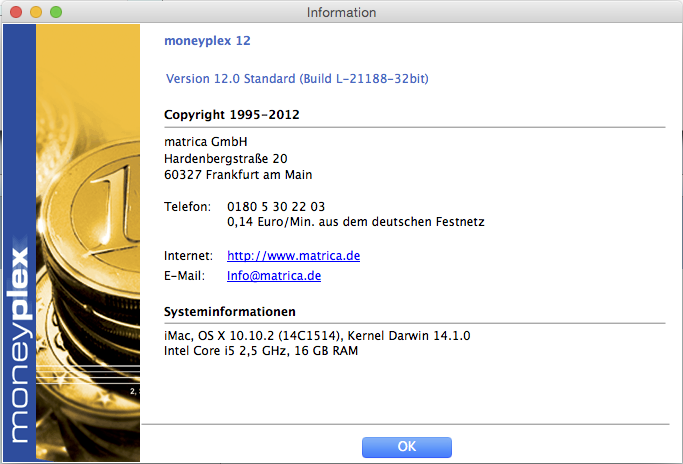Click the '0,14 Euro/Min.' call rate text
683x464 pixels.
pos(355,222)
